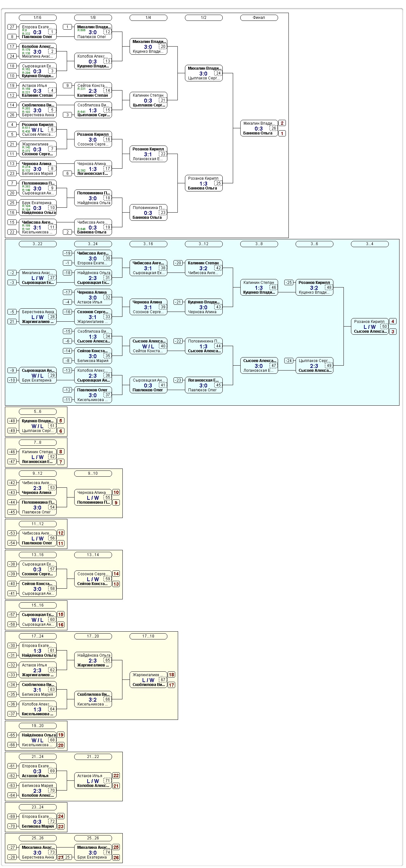This screenshot has height=868, width=406.
Task: Click the 21...22 round header
Action: [x=93, y=757]
